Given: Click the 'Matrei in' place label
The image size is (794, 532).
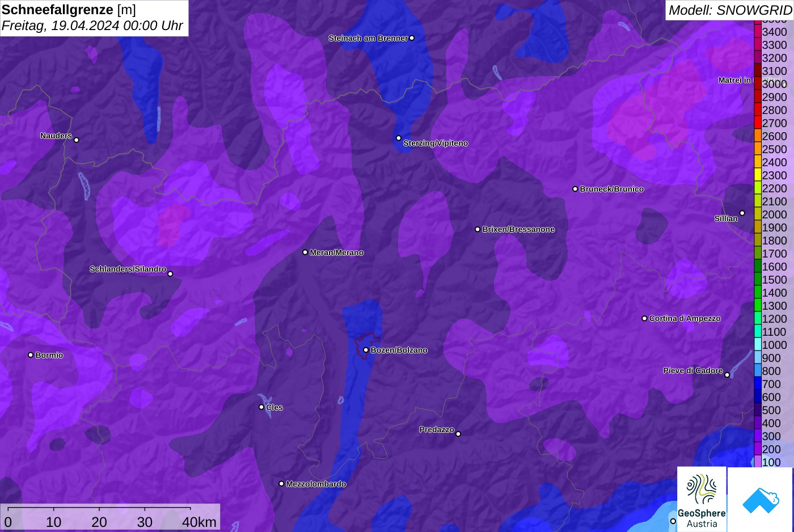Looking at the screenshot, I should point(734,80).
